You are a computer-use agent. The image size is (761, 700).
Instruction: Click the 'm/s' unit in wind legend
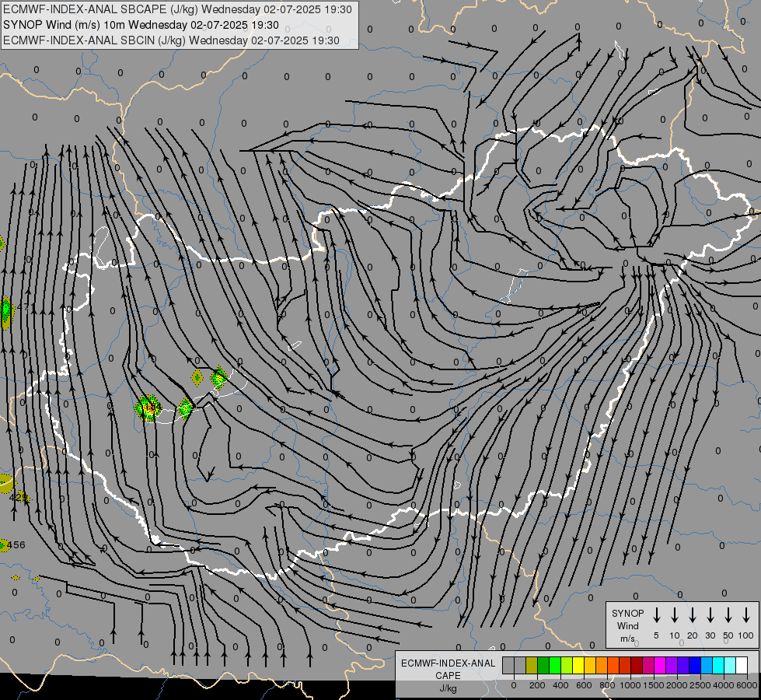(x=627, y=639)
